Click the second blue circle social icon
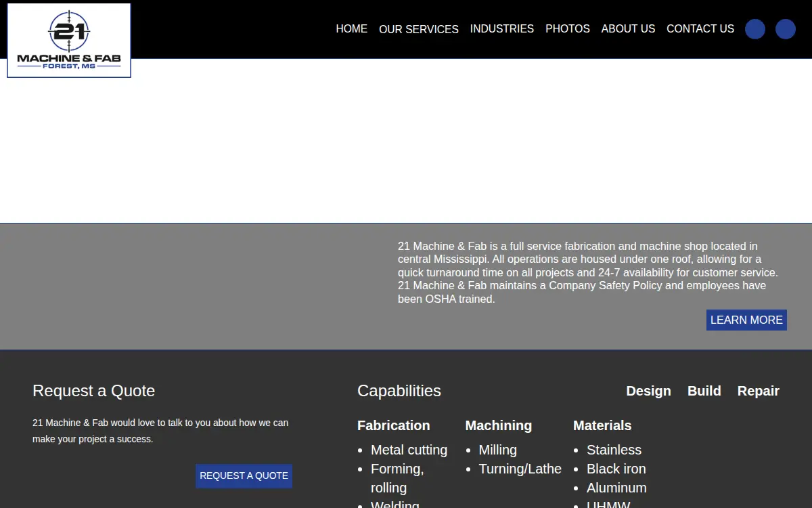The image size is (812, 508). click(x=786, y=29)
